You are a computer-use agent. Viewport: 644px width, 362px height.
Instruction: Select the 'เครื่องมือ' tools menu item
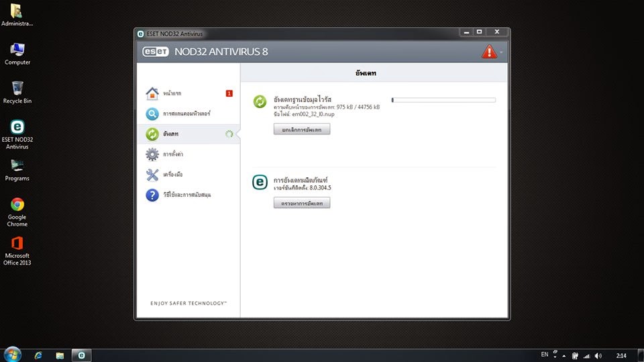pyautogui.click(x=173, y=175)
